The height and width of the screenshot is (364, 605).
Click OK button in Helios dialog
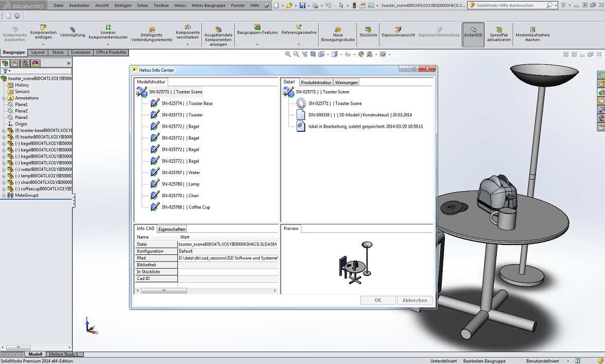point(378,300)
